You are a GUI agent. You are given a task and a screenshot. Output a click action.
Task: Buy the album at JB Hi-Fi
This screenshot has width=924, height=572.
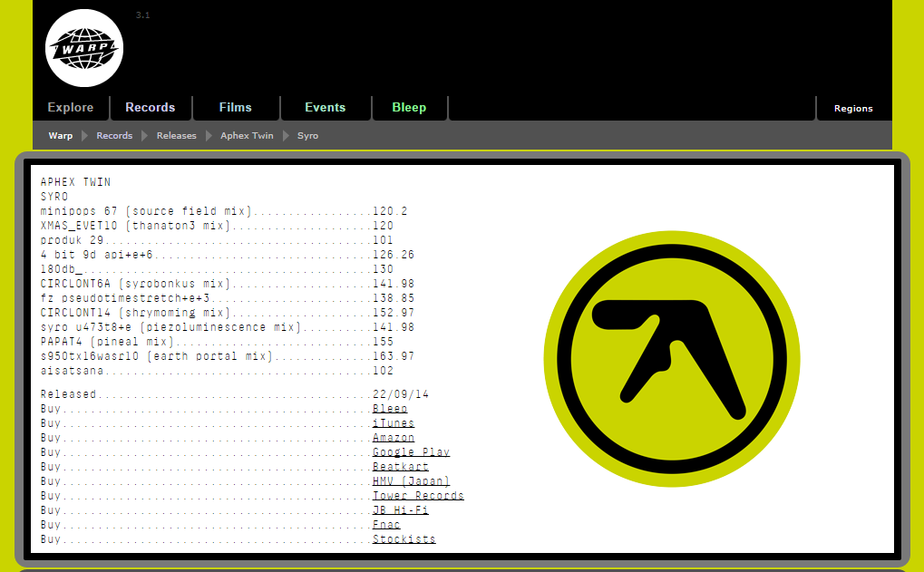pos(401,510)
